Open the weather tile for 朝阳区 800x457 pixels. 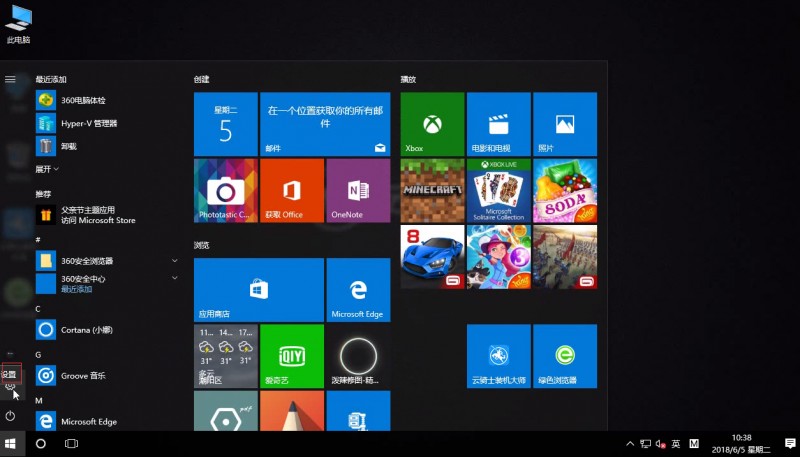click(226, 356)
